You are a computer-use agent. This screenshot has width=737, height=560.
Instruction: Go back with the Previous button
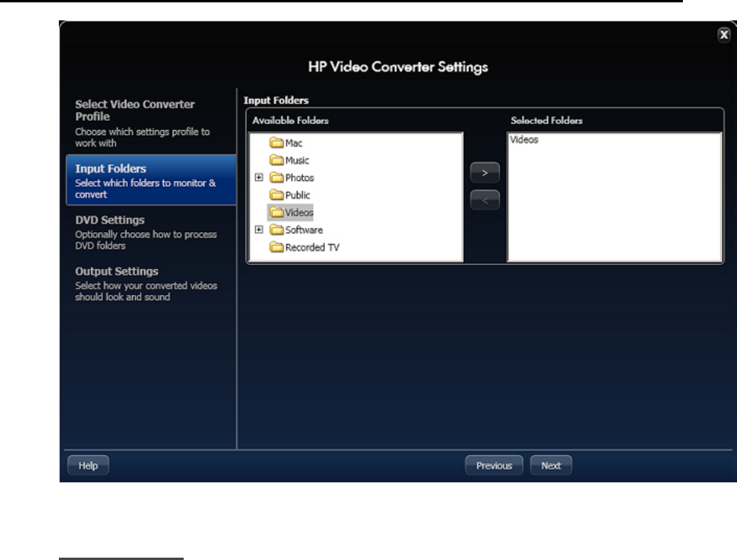pos(494,465)
